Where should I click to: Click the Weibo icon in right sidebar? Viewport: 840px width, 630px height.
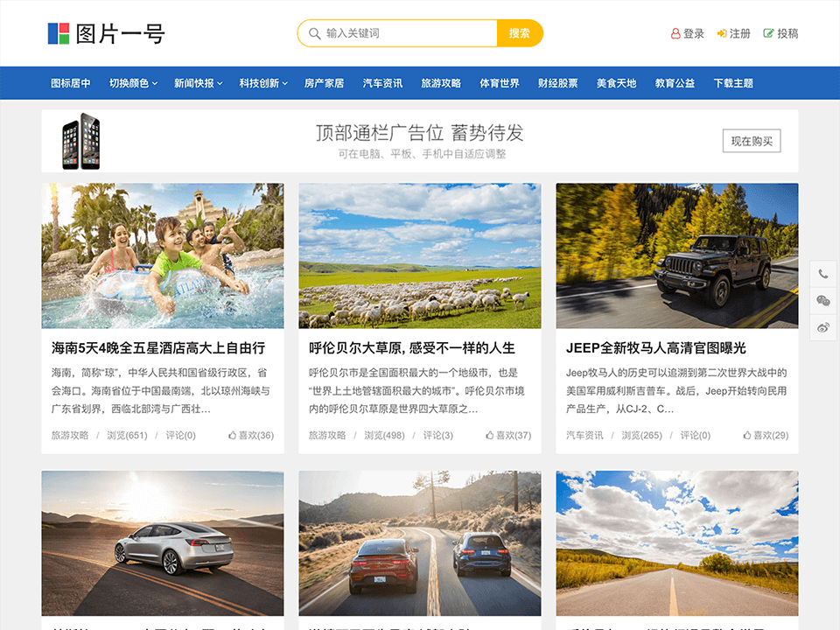point(822,327)
